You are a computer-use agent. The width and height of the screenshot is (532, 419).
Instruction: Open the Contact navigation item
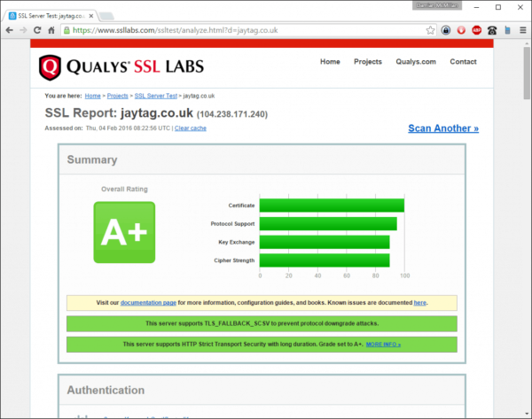pos(463,62)
